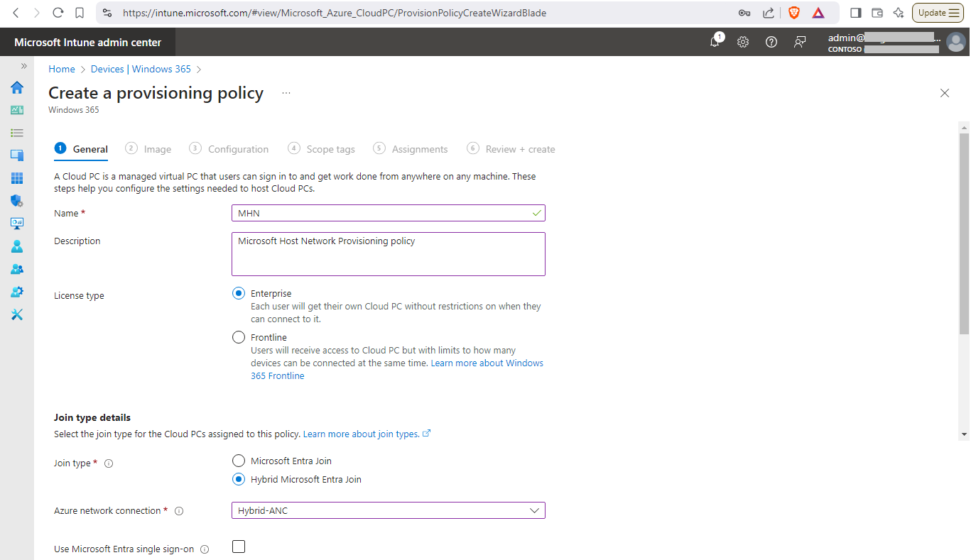Open more options ellipsis beside page title

click(x=286, y=93)
